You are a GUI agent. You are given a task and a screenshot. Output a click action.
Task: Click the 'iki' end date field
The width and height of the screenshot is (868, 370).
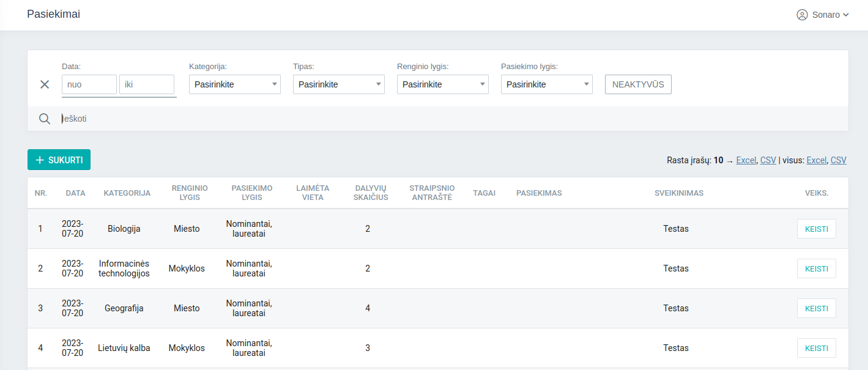(146, 84)
